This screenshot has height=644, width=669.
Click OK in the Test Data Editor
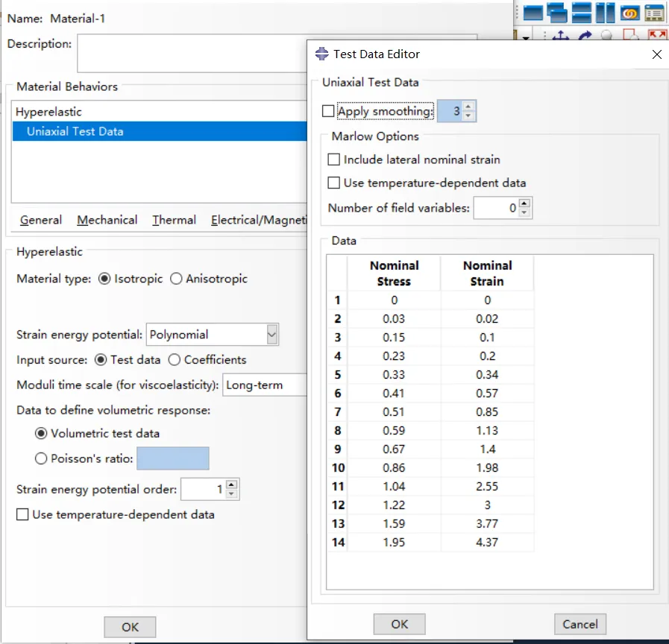399,625
